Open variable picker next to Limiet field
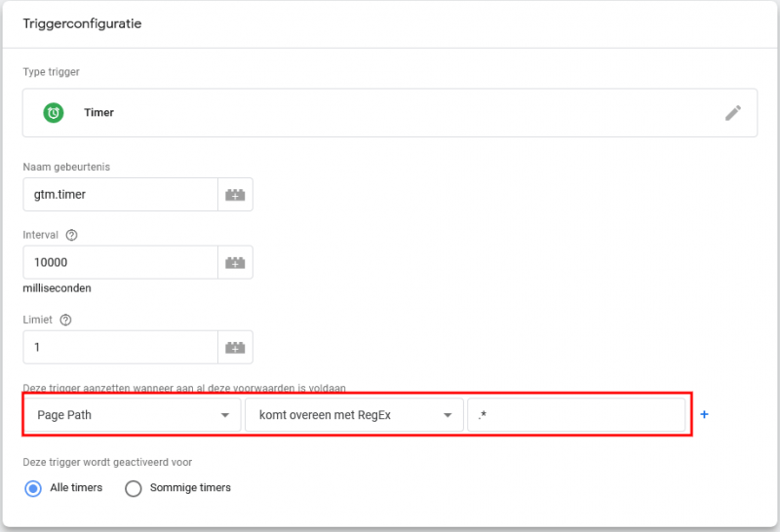780x532 pixels. (235, 347)
